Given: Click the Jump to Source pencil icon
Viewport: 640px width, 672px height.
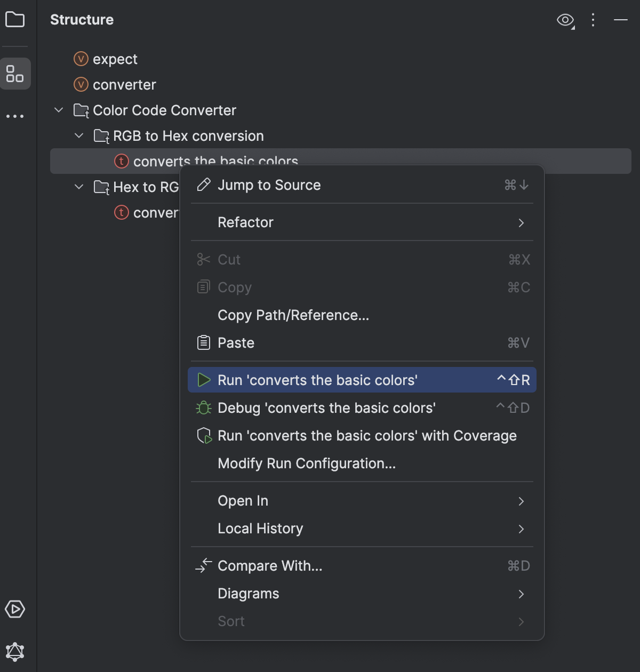Looking at the screenshot, I should [x=203, y=185].
